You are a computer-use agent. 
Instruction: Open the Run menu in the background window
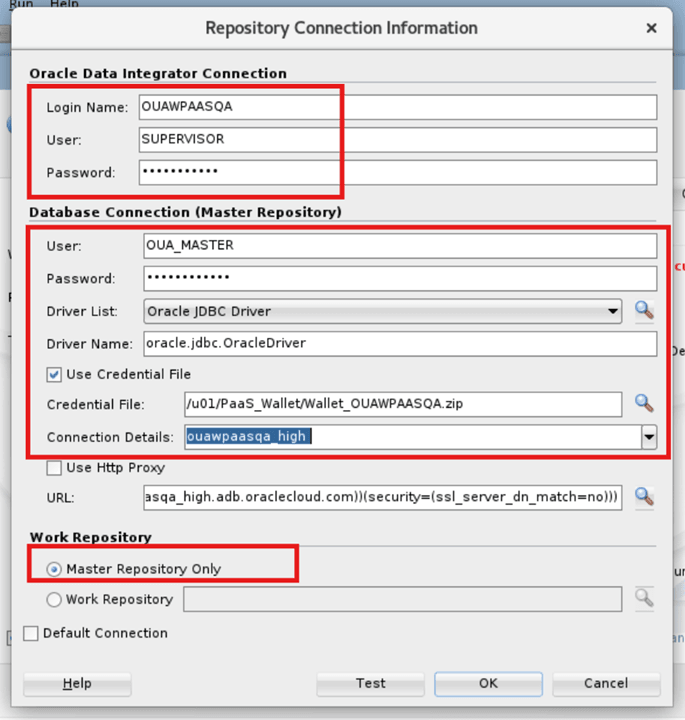[21, 4]
